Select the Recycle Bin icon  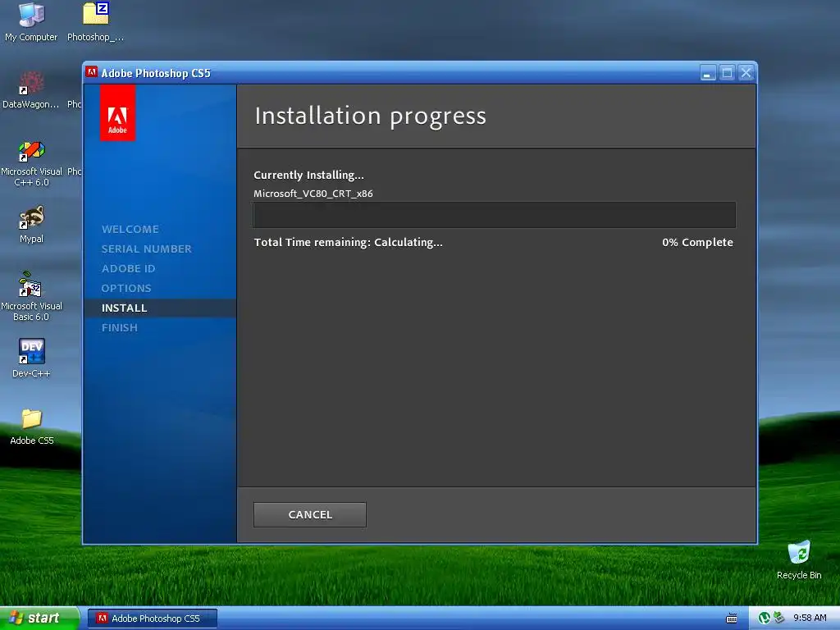[x=799, y=560]
